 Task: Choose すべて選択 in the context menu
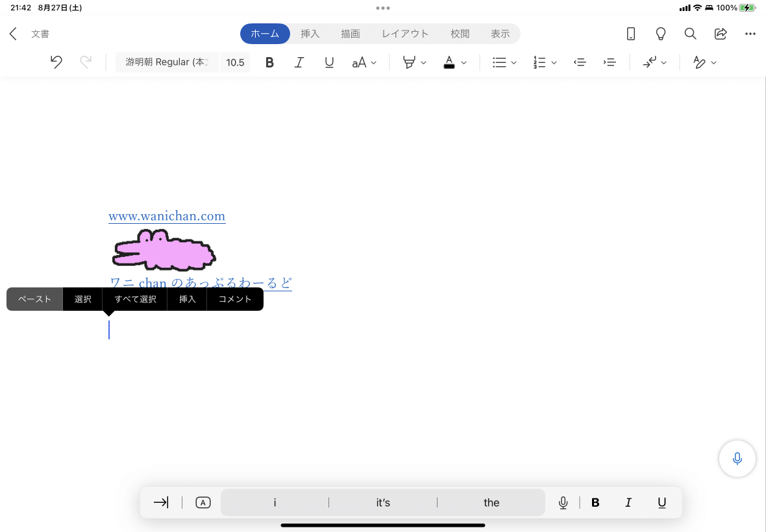(135, 299)
